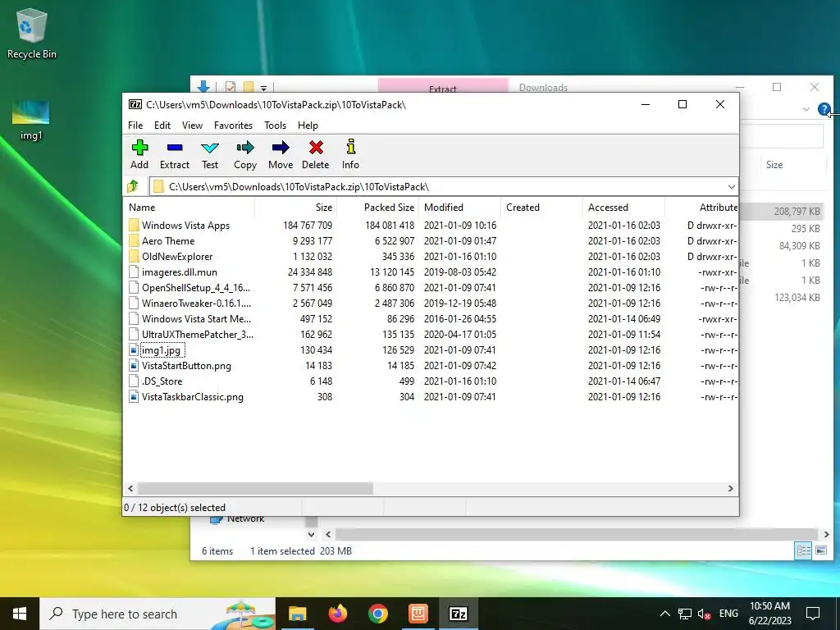The height and width of the screenshot is (630, 840).
Task: Expand the address path dropdown
Action: pos(731,186)
